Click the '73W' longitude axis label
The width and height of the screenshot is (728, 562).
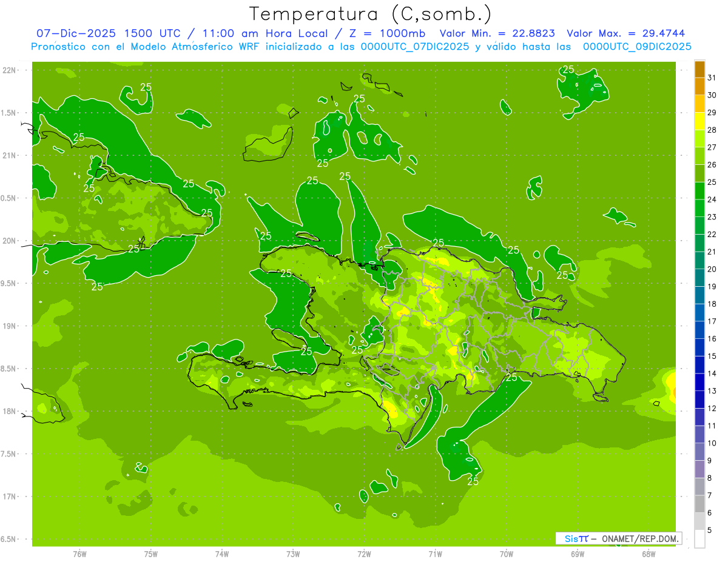pyautogui.click(x=293, y=554)
